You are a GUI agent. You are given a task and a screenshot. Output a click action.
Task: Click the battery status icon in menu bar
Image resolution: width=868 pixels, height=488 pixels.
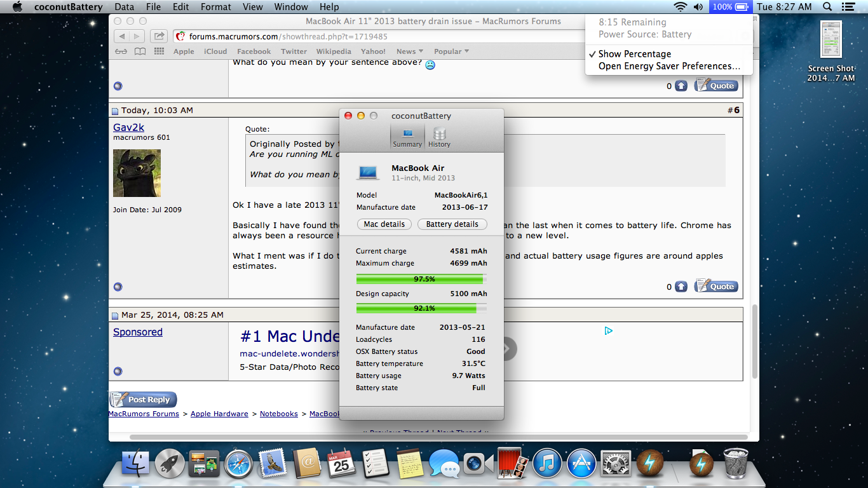click(x=731, y=7)
